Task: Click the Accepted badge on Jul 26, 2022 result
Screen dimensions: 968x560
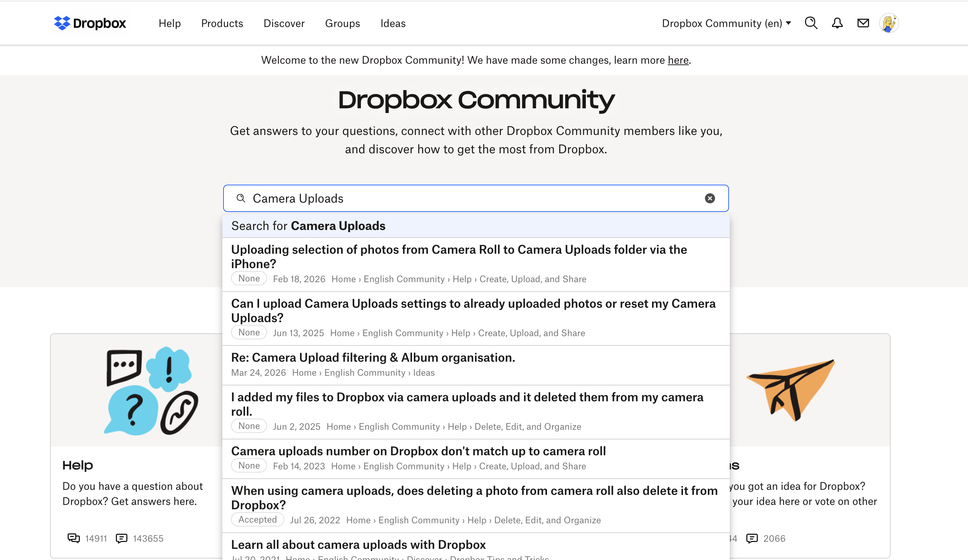Action: [x=257, y=520]
